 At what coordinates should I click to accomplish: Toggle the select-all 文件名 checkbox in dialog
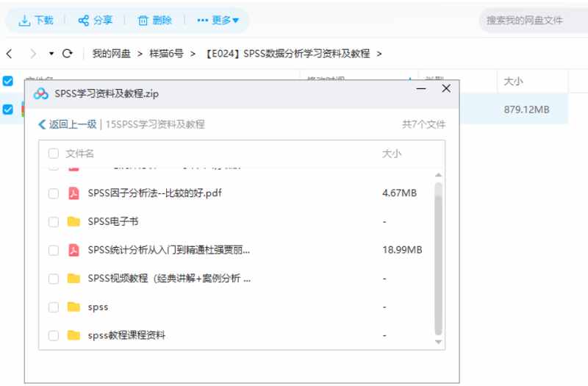(x=54, y=154)
